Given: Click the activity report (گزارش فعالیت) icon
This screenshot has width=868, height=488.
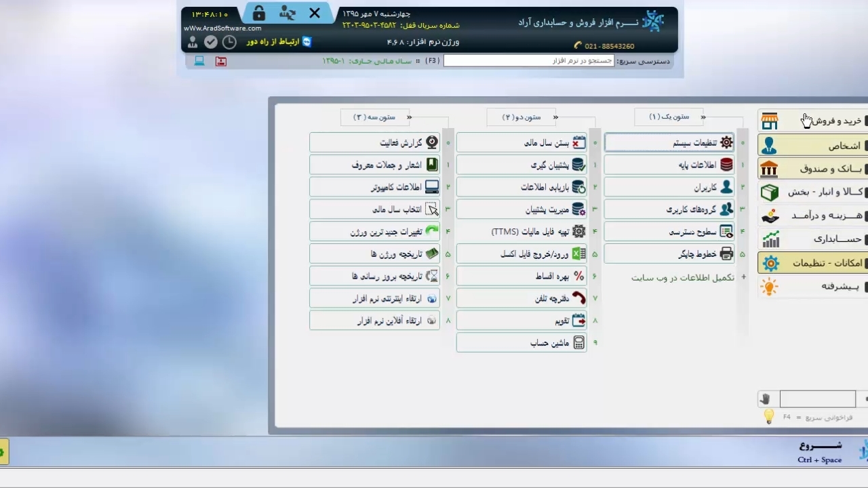Looking at the screenshot, I should 431,143.
